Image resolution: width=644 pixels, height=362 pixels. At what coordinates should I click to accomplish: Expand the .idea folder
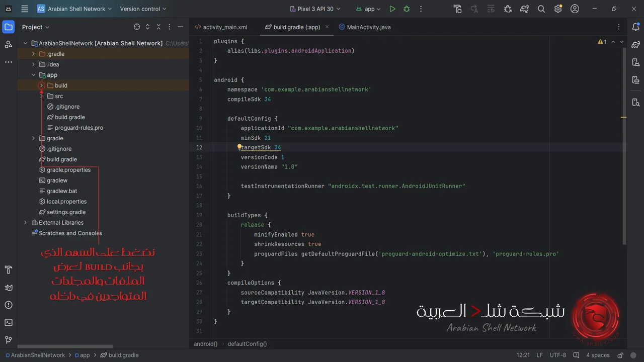pyautogui.click(x=34, y=64)
